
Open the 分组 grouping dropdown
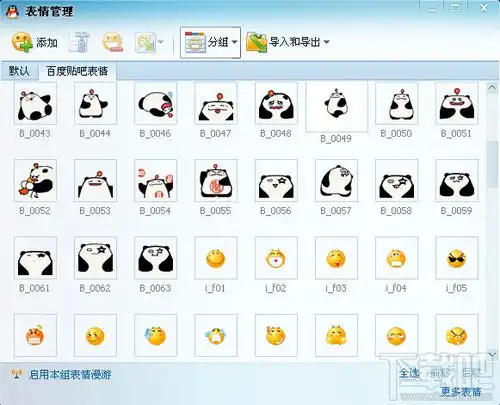click(x=210, y=42)
